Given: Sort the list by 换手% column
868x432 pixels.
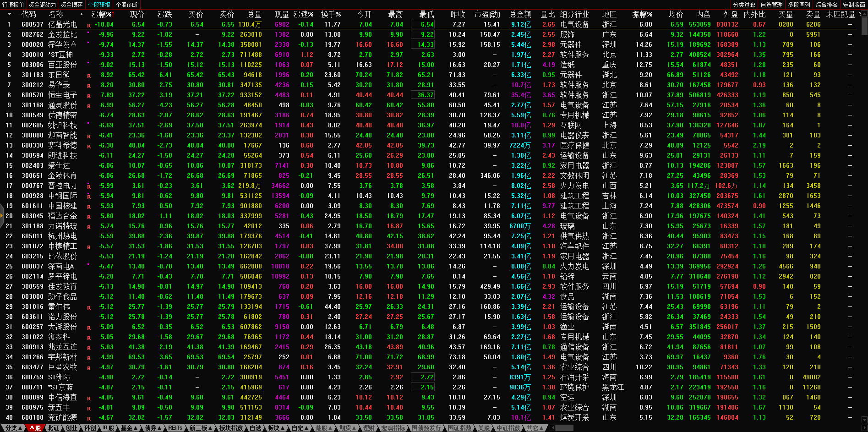Looking at the screenshot, I should point(331,15).
